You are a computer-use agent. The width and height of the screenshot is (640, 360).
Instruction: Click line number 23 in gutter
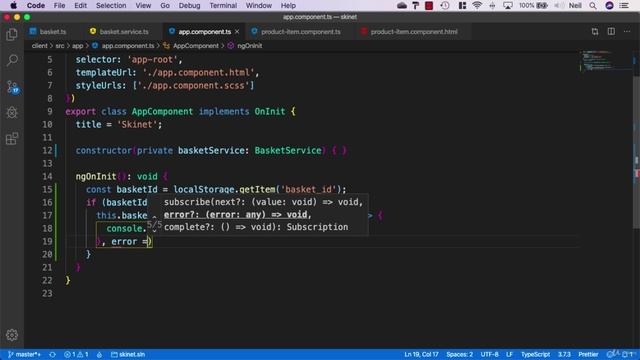point(47,293)
